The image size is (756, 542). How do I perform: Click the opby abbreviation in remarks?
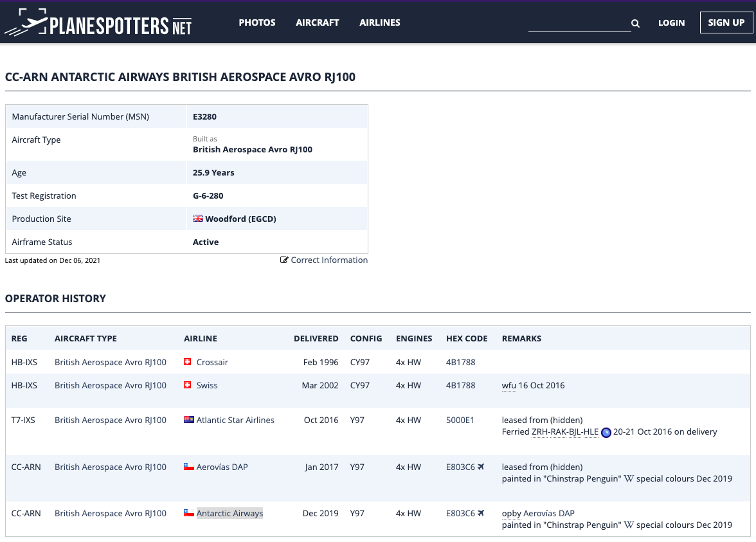pos(511,513)
